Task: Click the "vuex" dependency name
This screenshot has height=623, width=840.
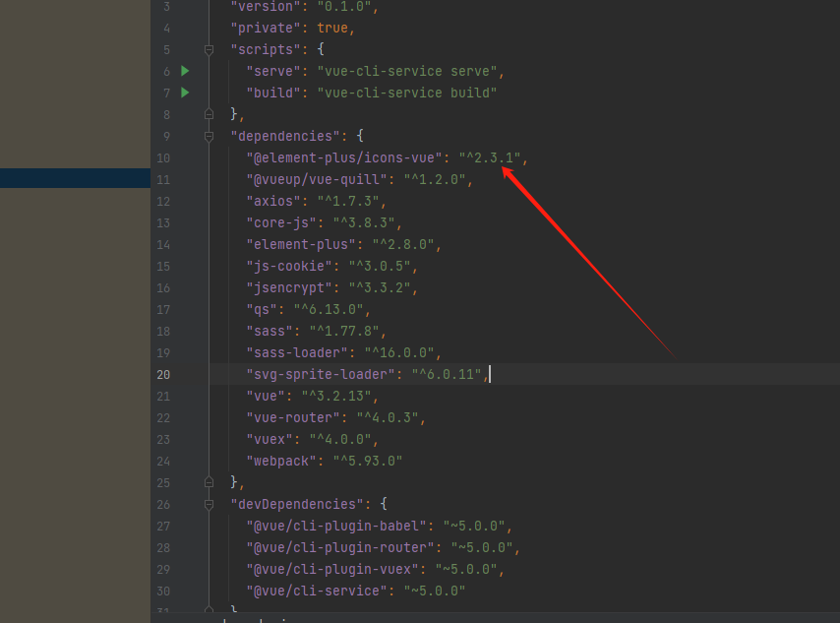Action: [270, 440]
